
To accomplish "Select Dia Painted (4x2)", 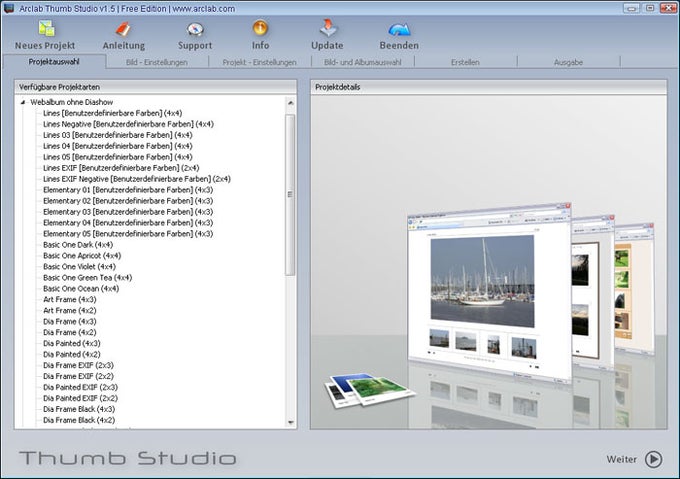I will pyautogui.click(x=72, y=355).
